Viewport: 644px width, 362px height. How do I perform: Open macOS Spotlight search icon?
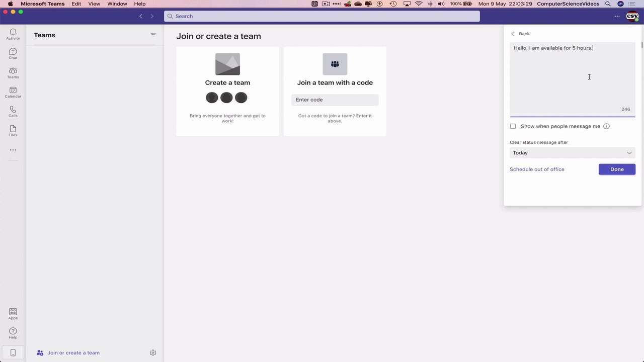608,4
